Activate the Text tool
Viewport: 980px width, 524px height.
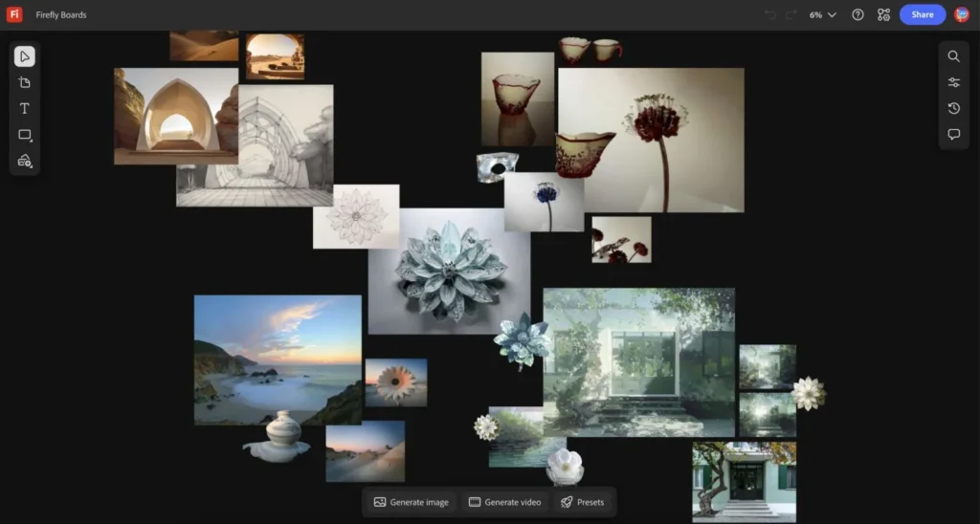[x=25, y=108]
